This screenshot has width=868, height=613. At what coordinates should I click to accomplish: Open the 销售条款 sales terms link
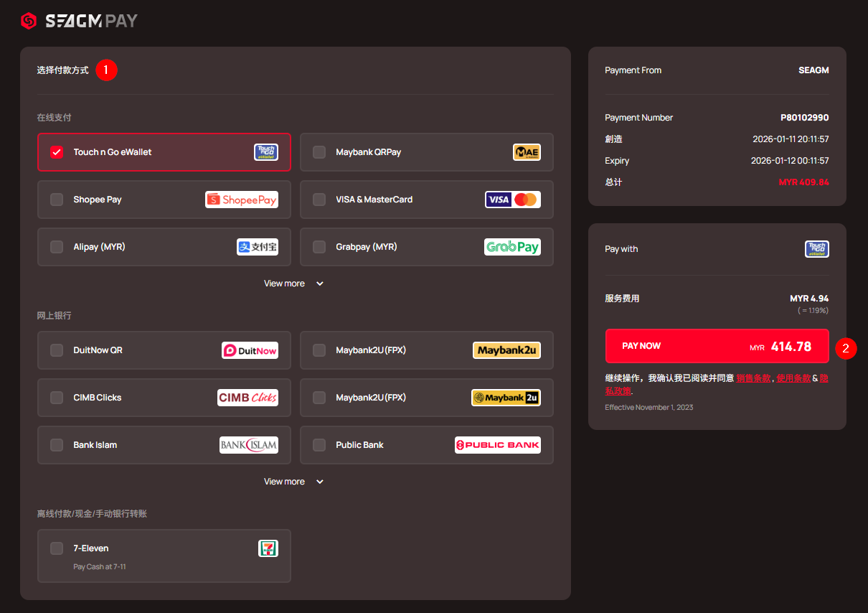[x=753, y=378]
